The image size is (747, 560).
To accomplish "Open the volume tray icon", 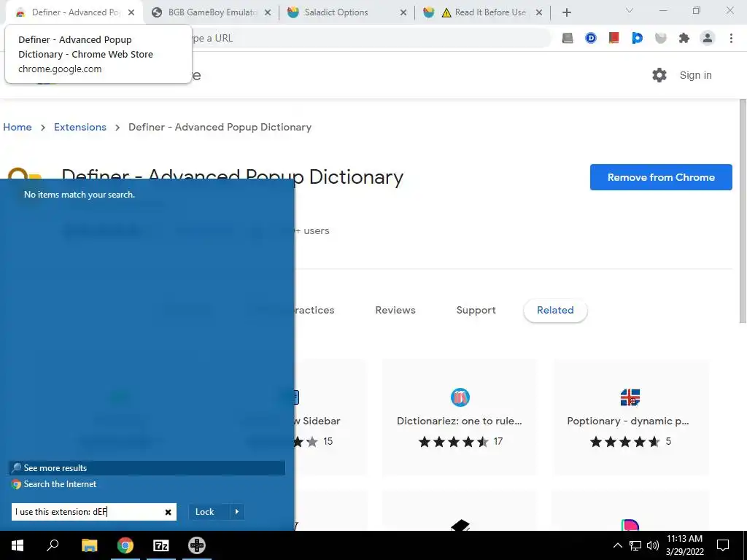I will click(x=653, y=545).
